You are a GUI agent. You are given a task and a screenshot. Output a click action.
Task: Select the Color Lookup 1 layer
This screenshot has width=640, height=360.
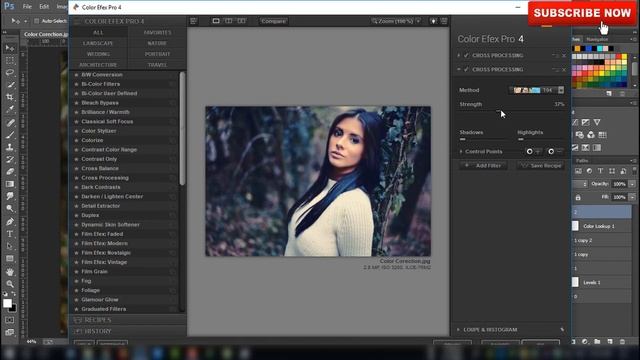pyautogui.click(x=601, y=226)
